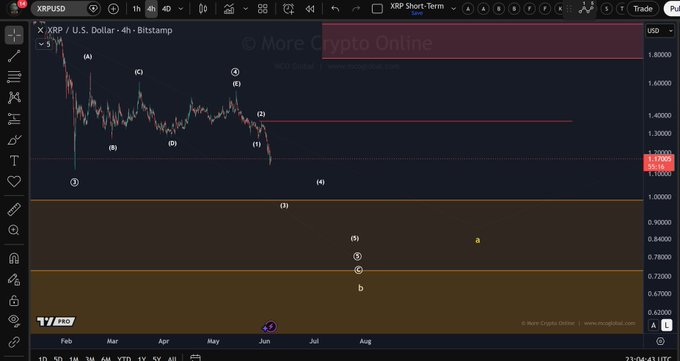Collapse the indicator legend showing 5
The width and height of the screenshot is (680, 361).
coord(44,44)
